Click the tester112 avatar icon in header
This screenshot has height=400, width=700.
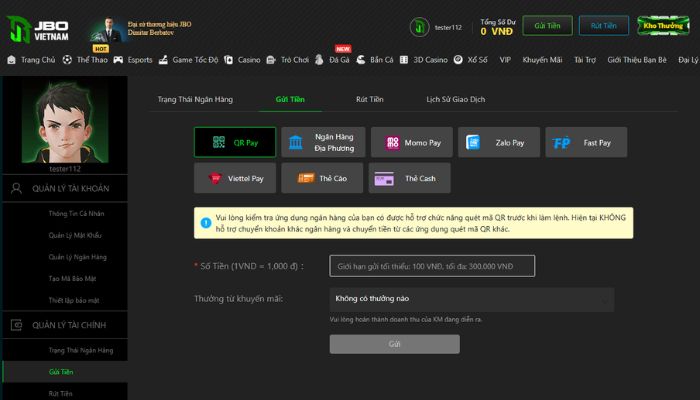[x=419, y=27]
